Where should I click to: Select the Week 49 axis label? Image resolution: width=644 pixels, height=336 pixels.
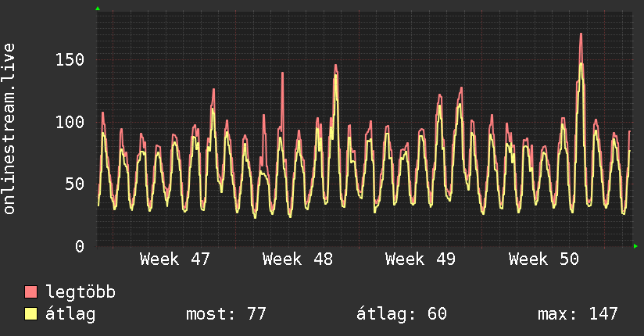(420, 259)
